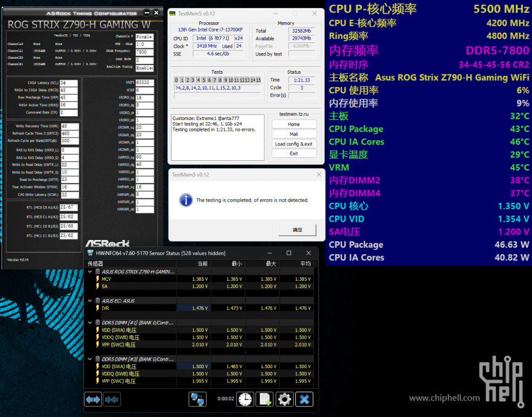532x417 pixels.
Task: Click the 13th Gen Intel Core i7-13700KF text
Action: tap(211, 30)
